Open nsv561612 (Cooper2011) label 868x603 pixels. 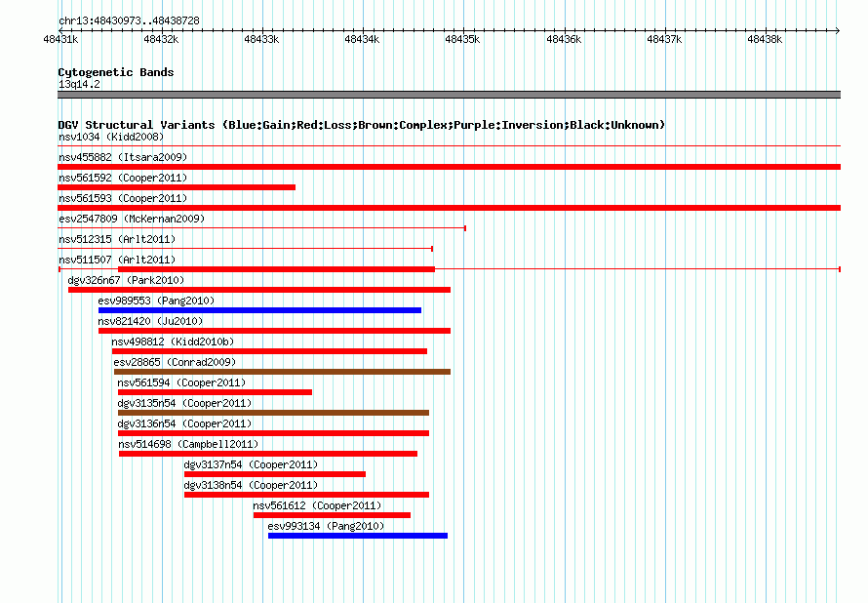click(317, 505)
